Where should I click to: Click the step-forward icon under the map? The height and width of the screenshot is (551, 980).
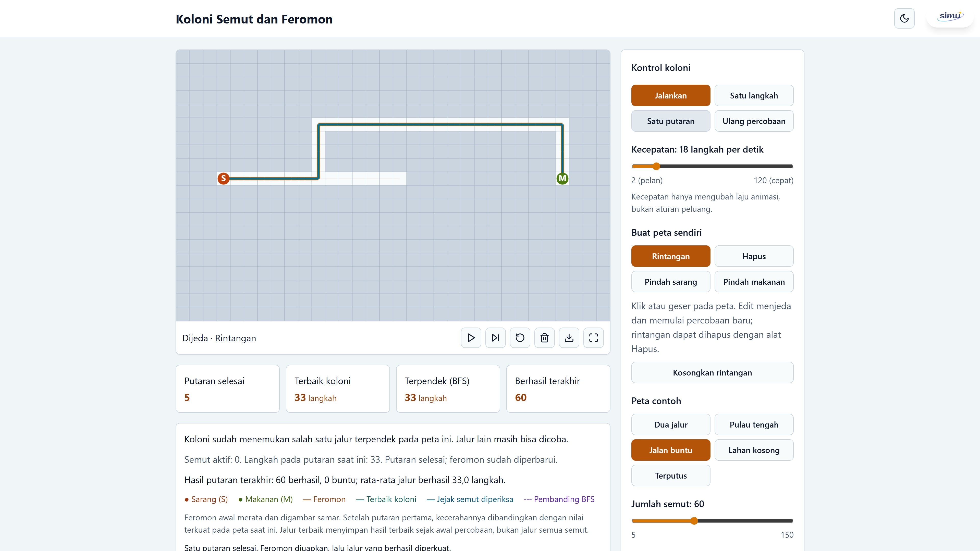click(x=495, y=338)
